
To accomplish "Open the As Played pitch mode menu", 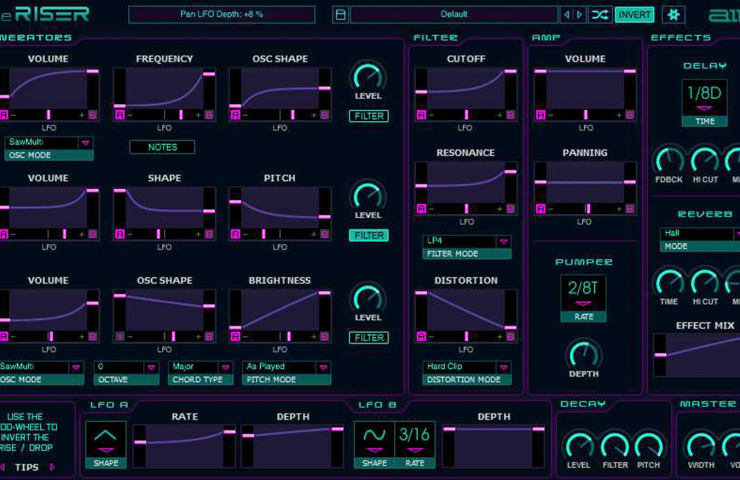I will click(286, 367).
